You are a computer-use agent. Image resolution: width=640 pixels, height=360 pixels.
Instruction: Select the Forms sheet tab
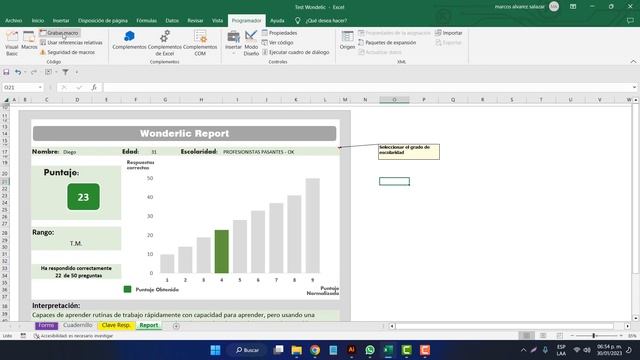click(46, 325)
